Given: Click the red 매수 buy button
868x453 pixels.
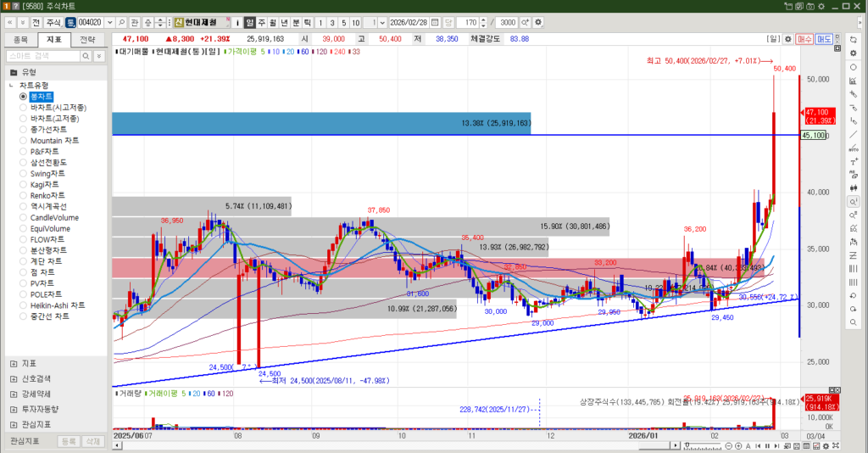Looking at the screenshot, I should (804, 39).
